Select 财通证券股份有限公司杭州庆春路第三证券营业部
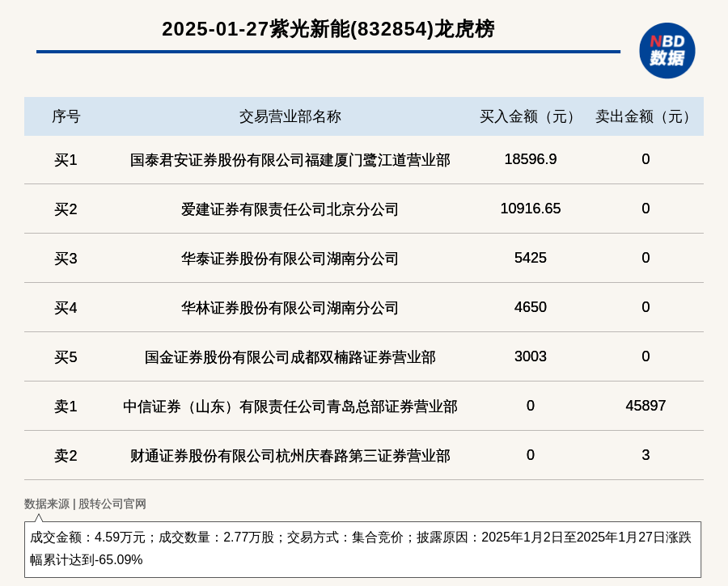Viewport: 728px width, 586px height. click(290, 456)
